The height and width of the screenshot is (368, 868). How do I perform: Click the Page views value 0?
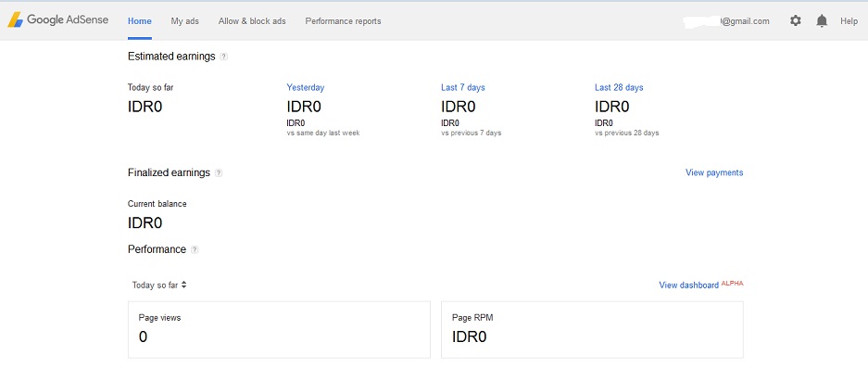pos(143,337)
